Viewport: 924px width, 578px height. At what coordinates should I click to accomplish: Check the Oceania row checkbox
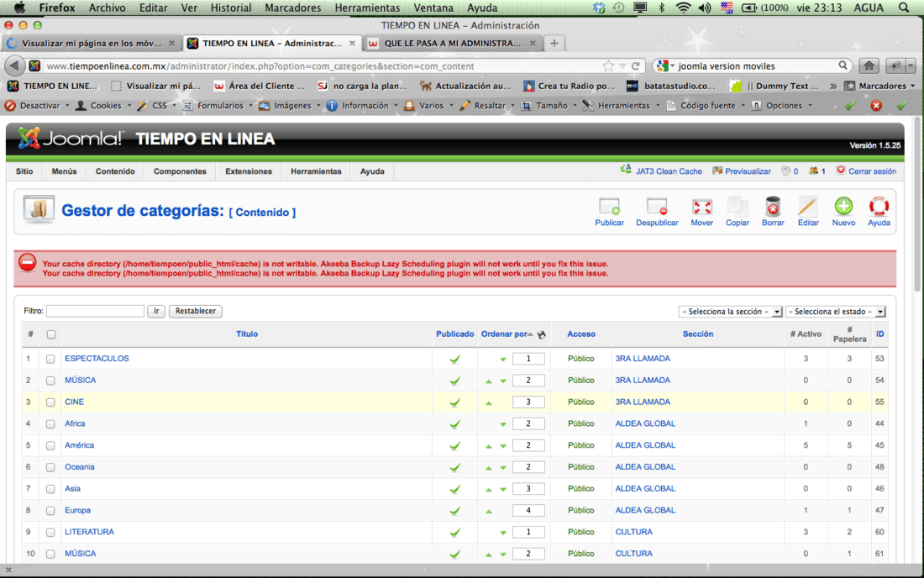click(50, 468)
